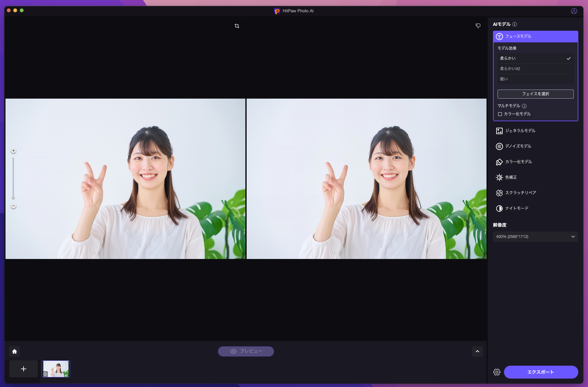Click the thumbs-down feedback icon
Viewport: 588px width, 387px height.
pyautogui.click(x=478, y=26)
